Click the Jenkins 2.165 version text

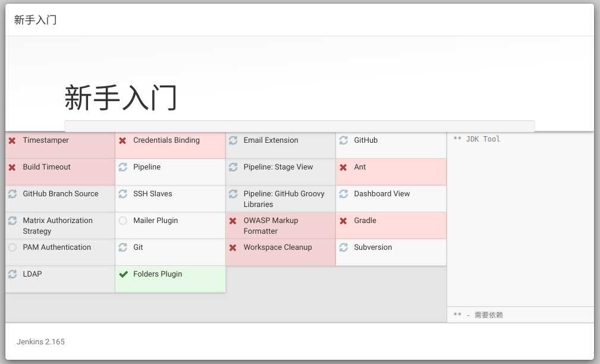point(40,342)
